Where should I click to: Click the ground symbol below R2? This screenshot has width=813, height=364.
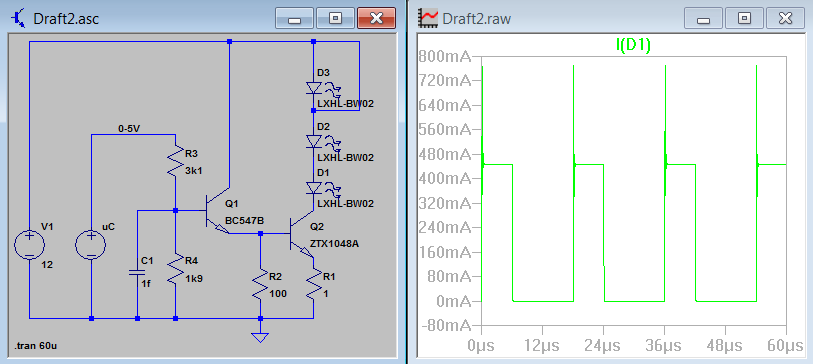point(260,338)
